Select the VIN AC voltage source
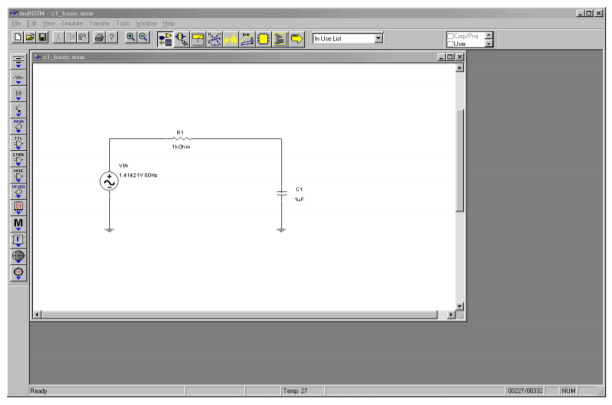This screenshot has height=405, width=612. click(x=108, y=181)
